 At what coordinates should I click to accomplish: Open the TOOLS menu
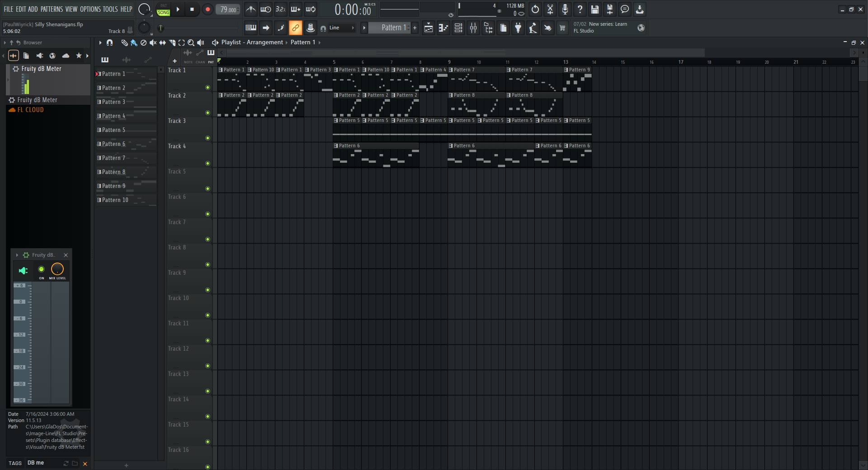(110, 9)
